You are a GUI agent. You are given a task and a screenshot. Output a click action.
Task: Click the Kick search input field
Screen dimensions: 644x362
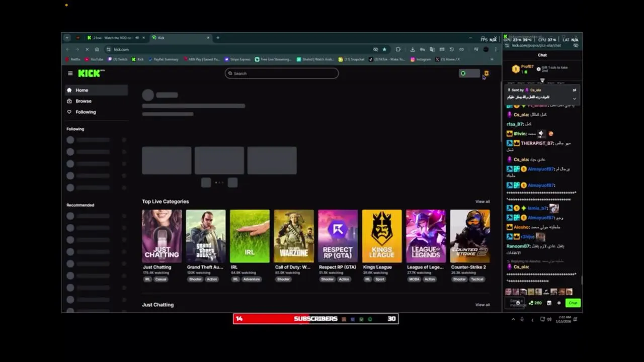[x=282, y=73]
